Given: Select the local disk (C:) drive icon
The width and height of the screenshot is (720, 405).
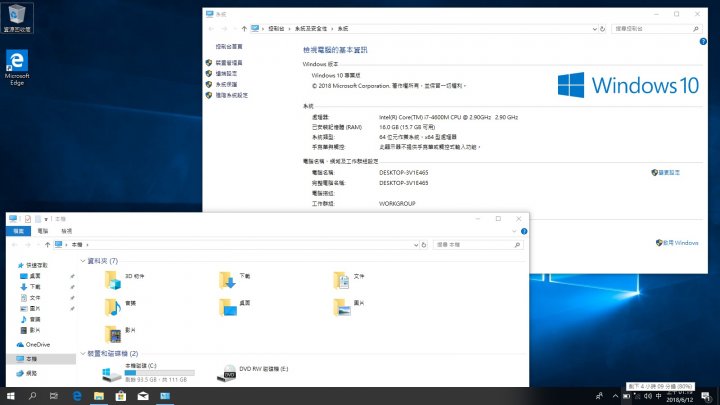Looking at the screenshot, I should click(112, 374).
